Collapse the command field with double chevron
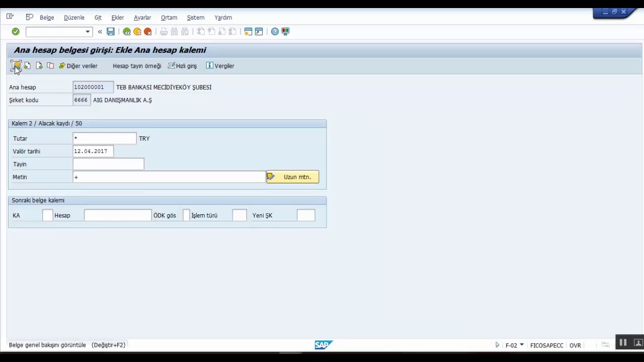The width and height of the screenshot is (644, 362). coord(100,32)
